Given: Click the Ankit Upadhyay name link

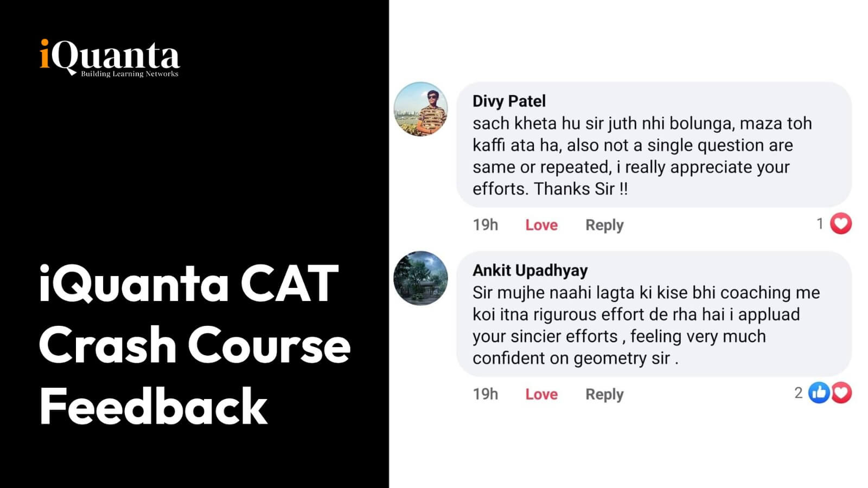Looking at the screenshot, I should point(530,270).
